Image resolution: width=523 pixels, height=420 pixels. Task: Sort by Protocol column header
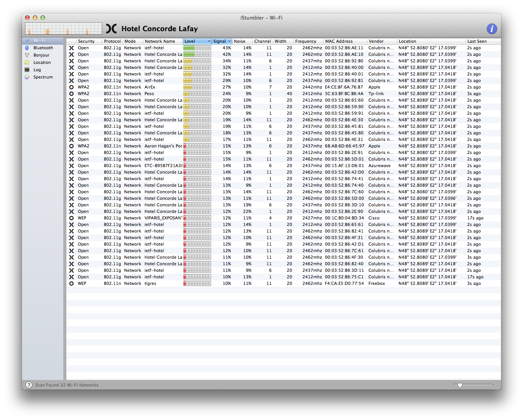tap(112, 41)
